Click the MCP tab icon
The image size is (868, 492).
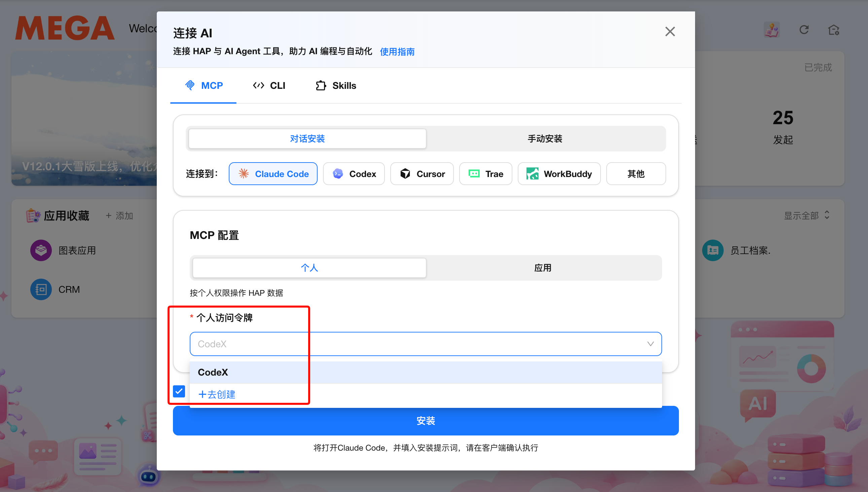pyautogui.click(x=190, y=85)
